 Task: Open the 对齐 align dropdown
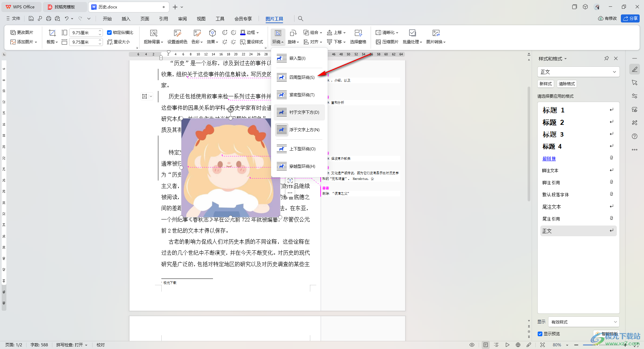(313, 42)
